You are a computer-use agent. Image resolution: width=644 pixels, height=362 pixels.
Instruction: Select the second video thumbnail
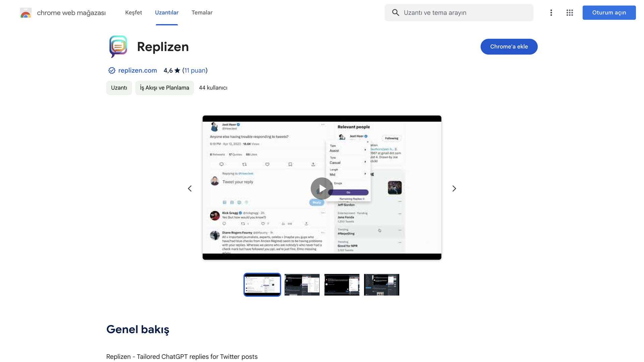[302, 285]
